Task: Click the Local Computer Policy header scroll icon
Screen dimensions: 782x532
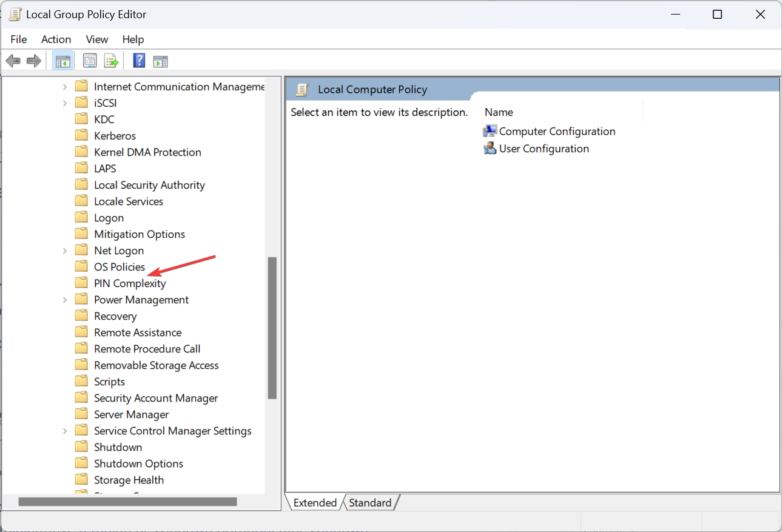Action: tap(302, 90)
